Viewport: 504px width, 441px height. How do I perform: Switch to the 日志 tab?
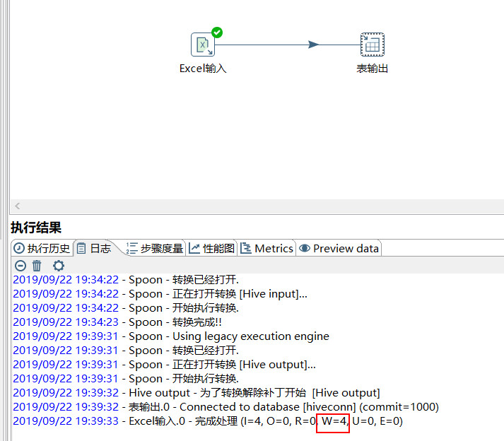tap(95, 248)
